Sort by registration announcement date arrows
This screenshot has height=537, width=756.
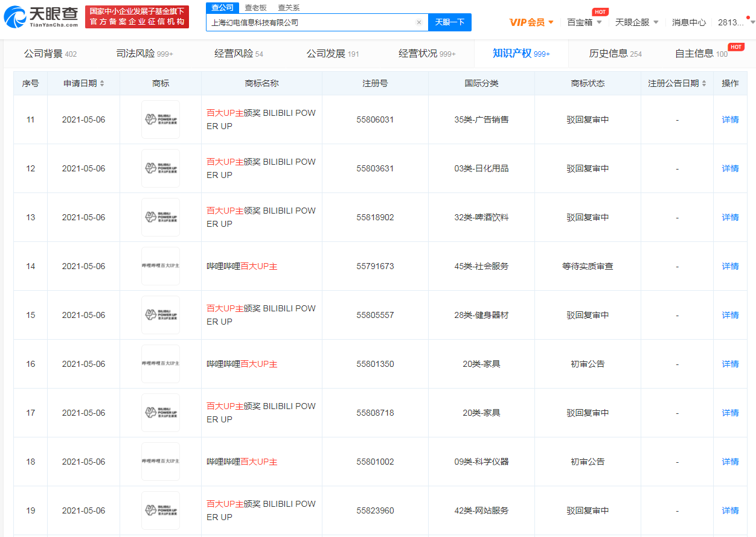(x=705, y=83)
